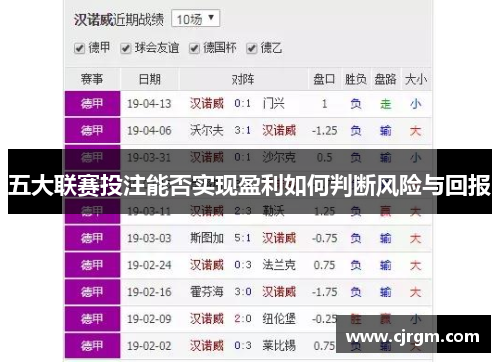Click the 赛事 column header
This screenshot has height=362, width=500.
92,79
